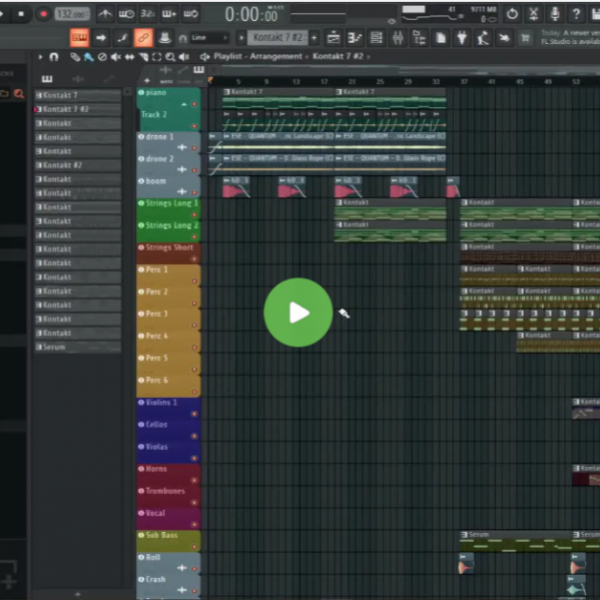600x600 pixels.
Task: Open help with the question mark icon
Action: click(x=578, y=14)
